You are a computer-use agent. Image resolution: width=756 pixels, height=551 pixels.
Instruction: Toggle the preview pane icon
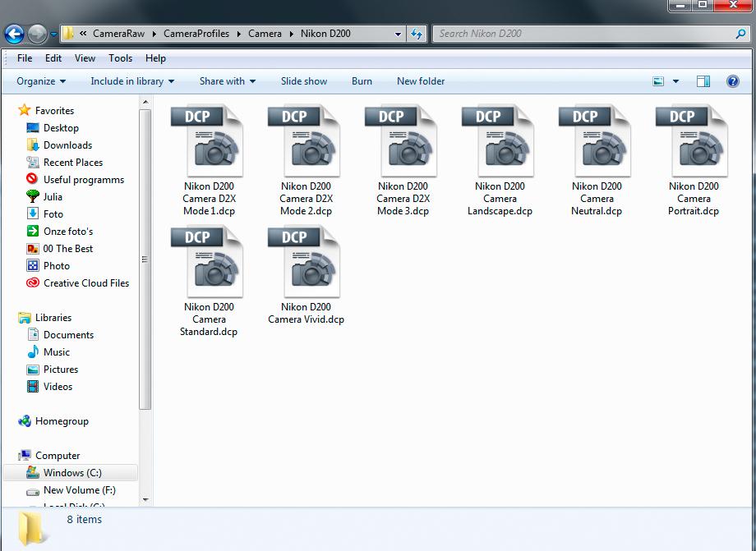point(703,81)
